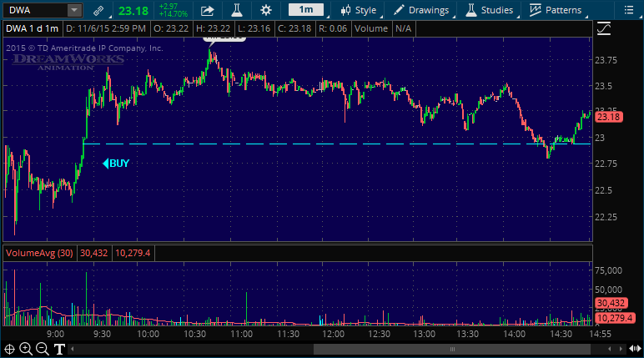644x358 pixels.
Task: Open the Style menu
Action: point(359,10)
